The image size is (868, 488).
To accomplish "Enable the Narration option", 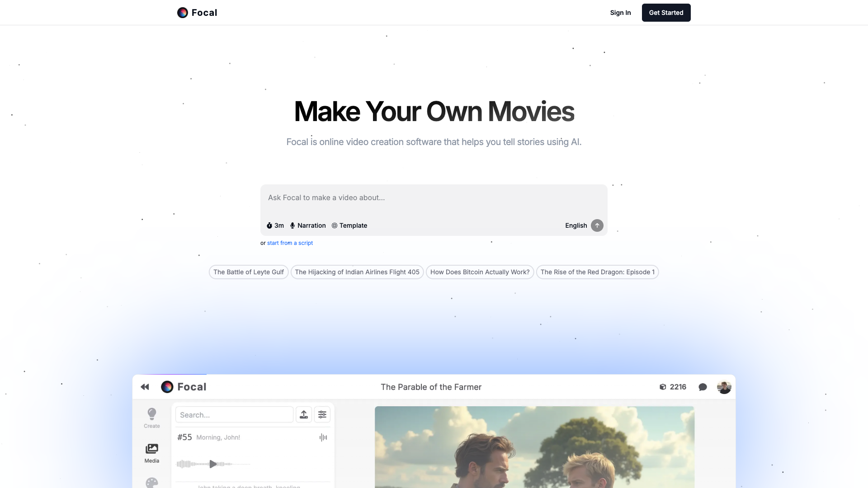I will pos(308,225).
